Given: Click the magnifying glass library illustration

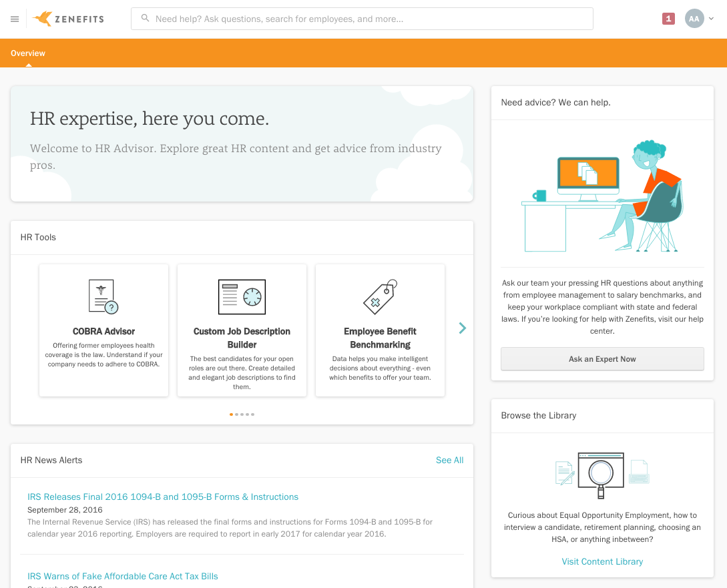Looking at the screenshot, I should [x=601, y=475].
